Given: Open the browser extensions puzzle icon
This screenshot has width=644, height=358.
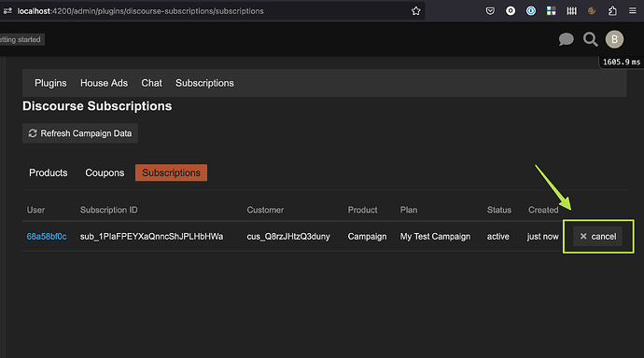Looking at the screenshot, I should [x=612, y=11].
